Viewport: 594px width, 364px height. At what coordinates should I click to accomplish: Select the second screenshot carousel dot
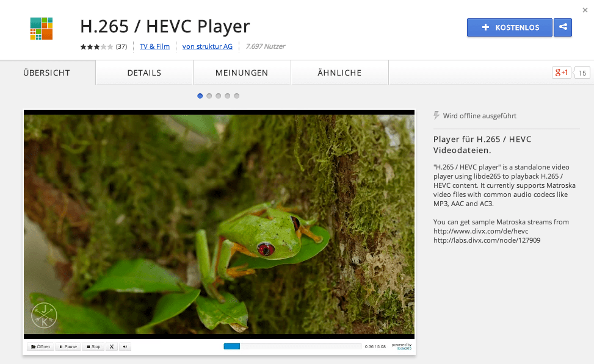tap(209, 96)
